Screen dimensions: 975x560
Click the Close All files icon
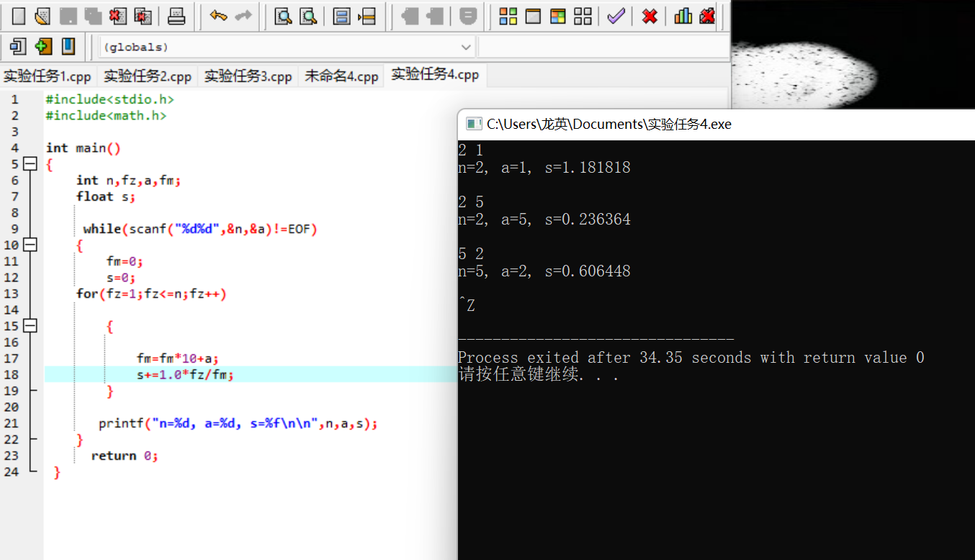(143, 16)
